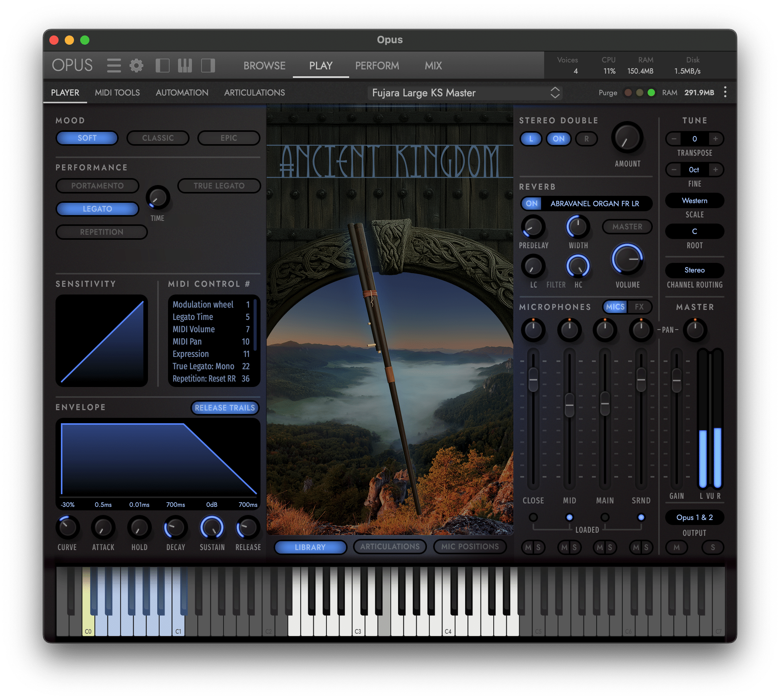Screen dimensions: 780x700
Task: Click the sensitivity curve graph
Action: click(102, 341)
